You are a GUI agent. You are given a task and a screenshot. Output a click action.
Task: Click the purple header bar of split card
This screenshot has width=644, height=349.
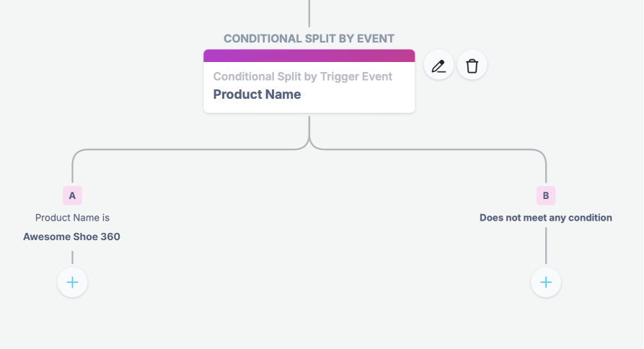[309, 56]
